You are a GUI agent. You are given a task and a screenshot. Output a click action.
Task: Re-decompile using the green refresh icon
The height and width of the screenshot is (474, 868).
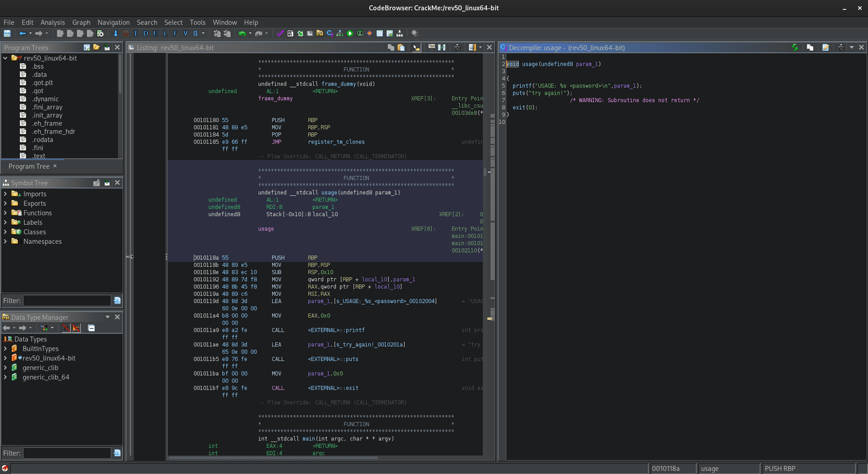click(x=795, y=48)
